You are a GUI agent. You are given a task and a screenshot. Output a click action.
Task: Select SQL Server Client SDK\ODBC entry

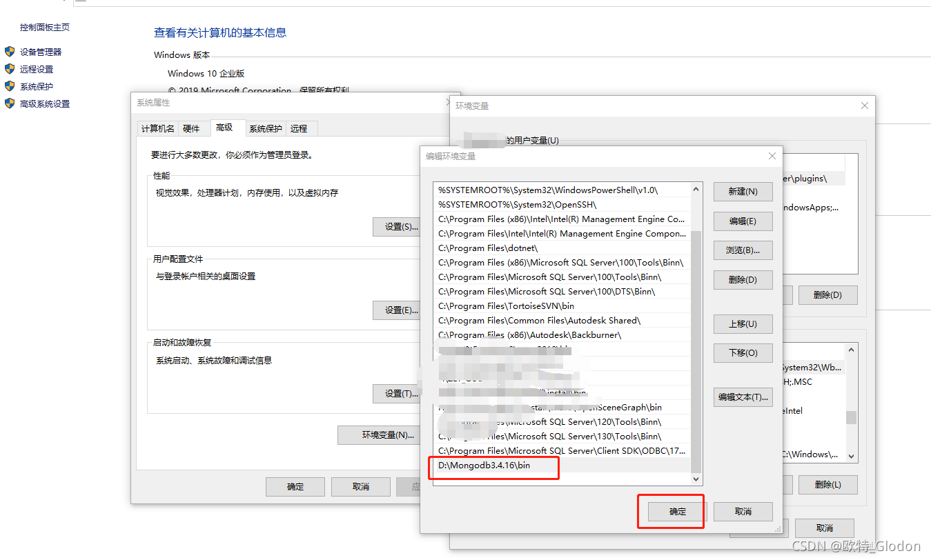click(x=562, y=451)
